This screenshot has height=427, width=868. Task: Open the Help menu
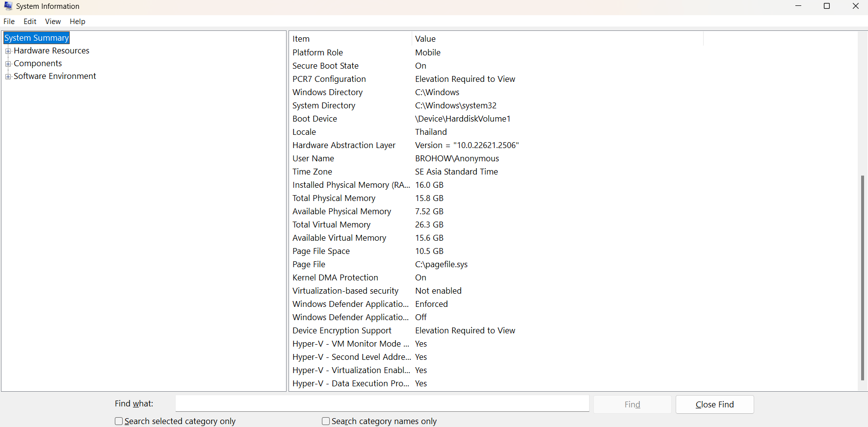tap(78, 22)
